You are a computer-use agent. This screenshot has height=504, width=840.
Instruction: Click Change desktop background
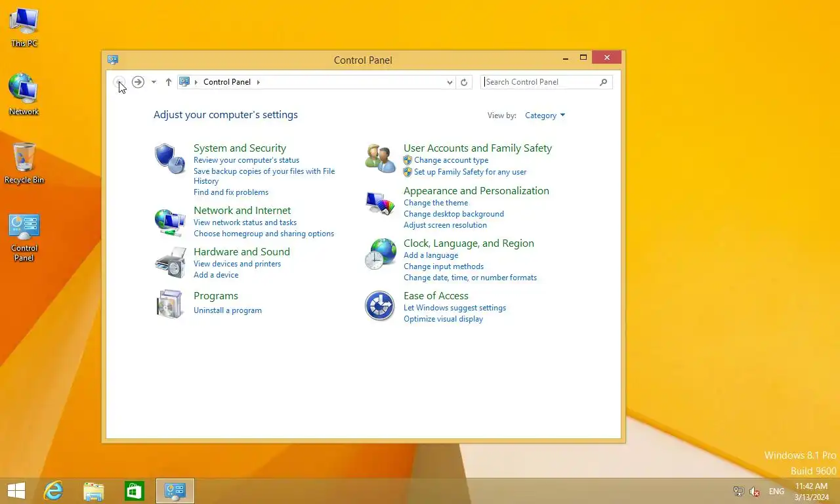pos(453,214)
